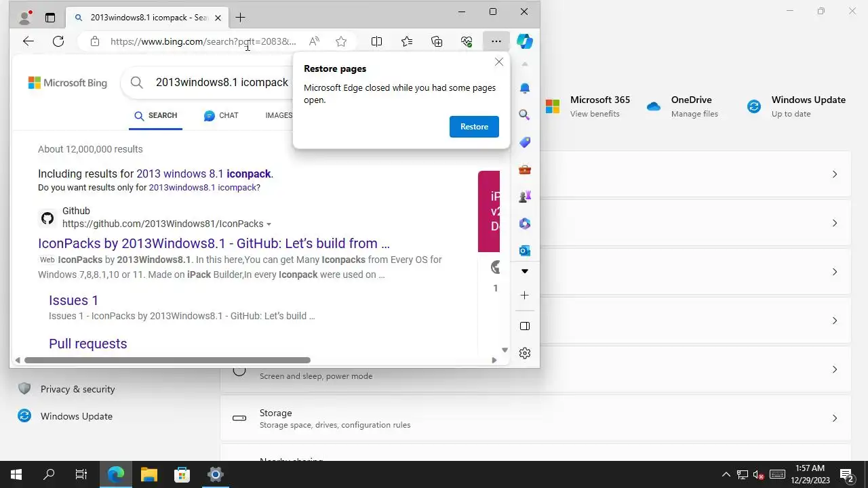
Task: Open the Favorites list icon
Action: coord(407,41)
